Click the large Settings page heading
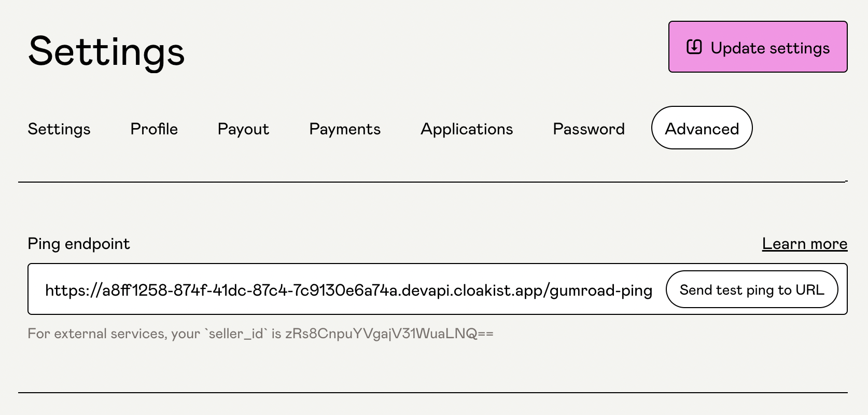This screenshot has width=868, height=415. click(x=106, y=51)
